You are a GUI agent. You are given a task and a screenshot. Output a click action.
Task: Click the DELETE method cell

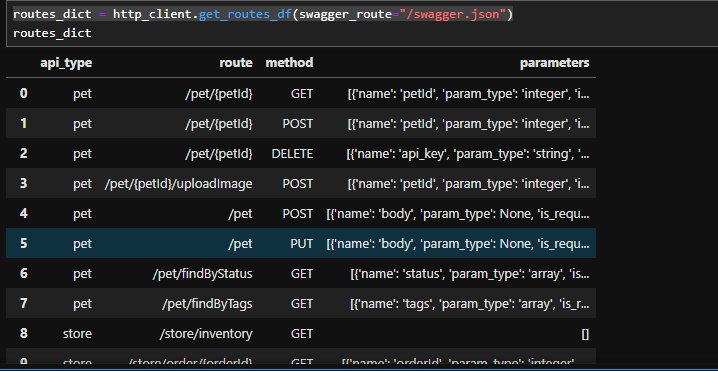click(293, 154)
